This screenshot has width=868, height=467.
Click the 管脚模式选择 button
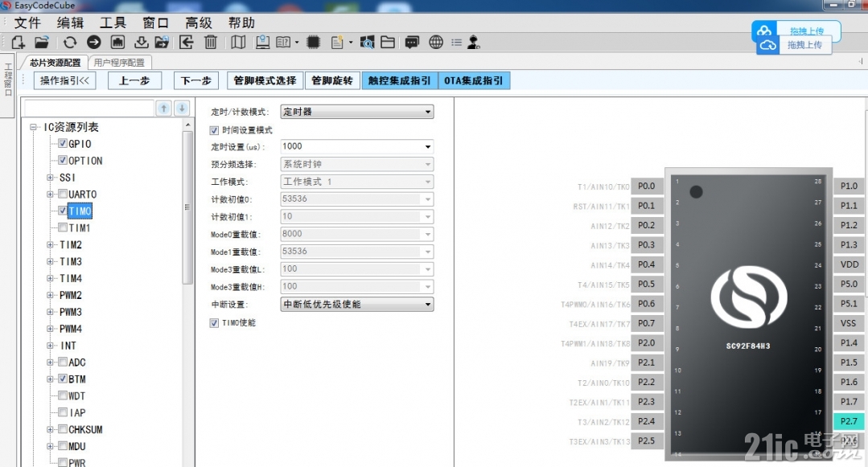(x=265, y=81)
